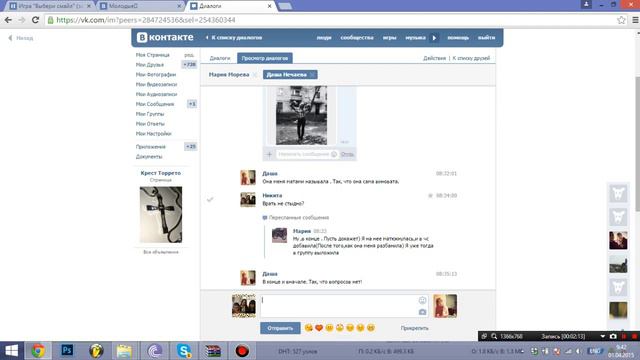Open the Windows Start button

pos(12,351)
